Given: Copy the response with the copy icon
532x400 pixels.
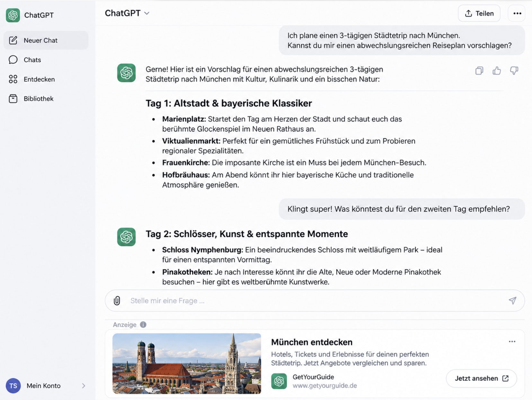Looking at the screenshot, I should (479, 70).
